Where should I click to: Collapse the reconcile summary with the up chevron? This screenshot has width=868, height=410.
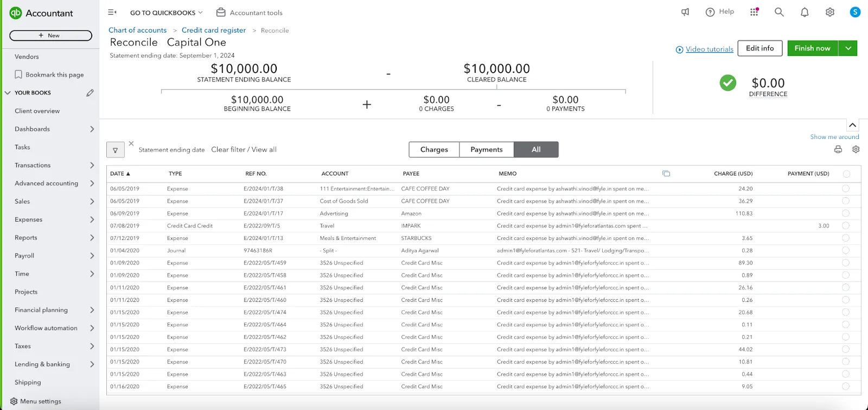pos(853,125)
